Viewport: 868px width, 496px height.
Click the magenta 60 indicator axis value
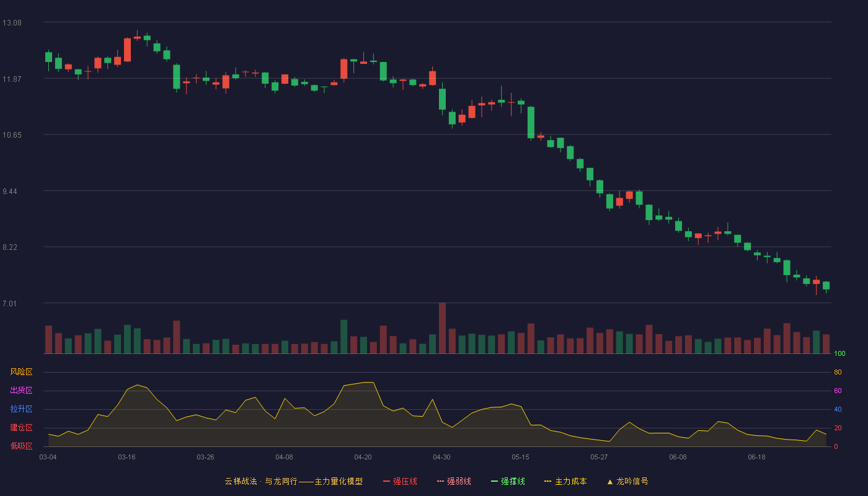tap(838, 391)
